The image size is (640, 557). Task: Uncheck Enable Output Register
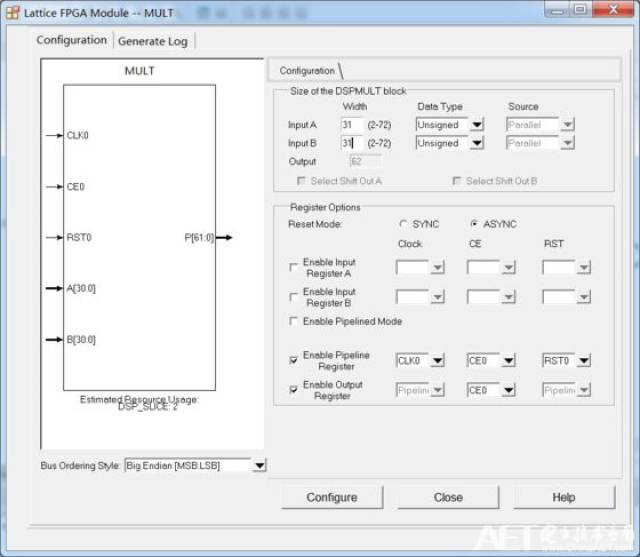click(293, 390)
